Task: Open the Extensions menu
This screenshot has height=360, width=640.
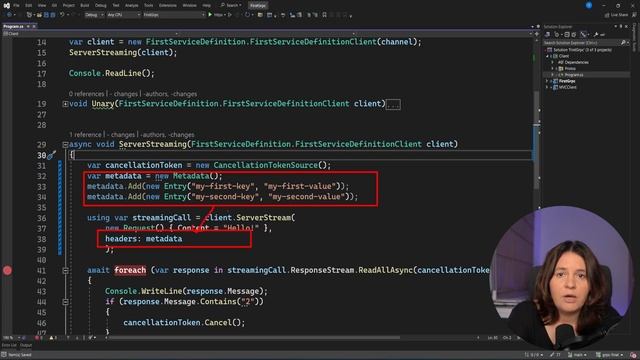Action: pos(168,5)
